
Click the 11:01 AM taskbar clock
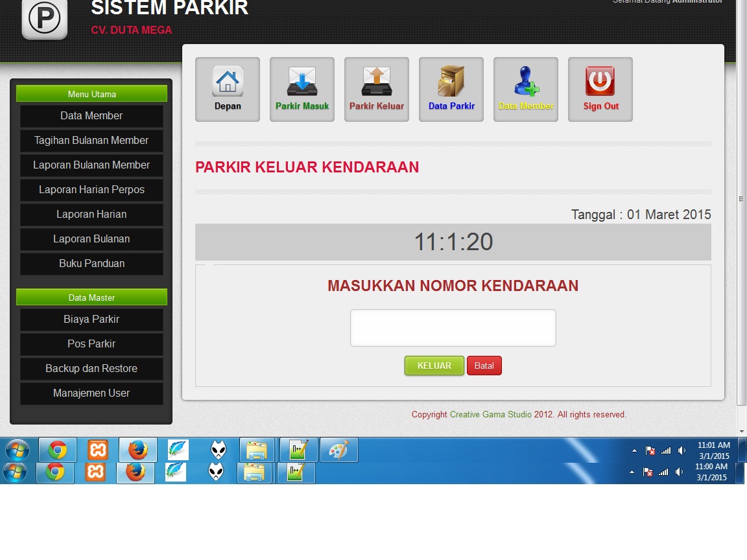tap(714, 450)
